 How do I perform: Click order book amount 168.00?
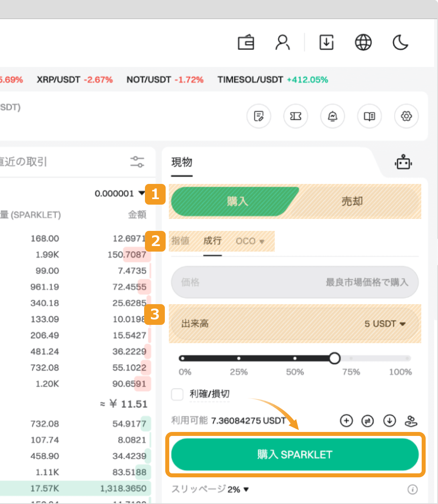[45, 238]
